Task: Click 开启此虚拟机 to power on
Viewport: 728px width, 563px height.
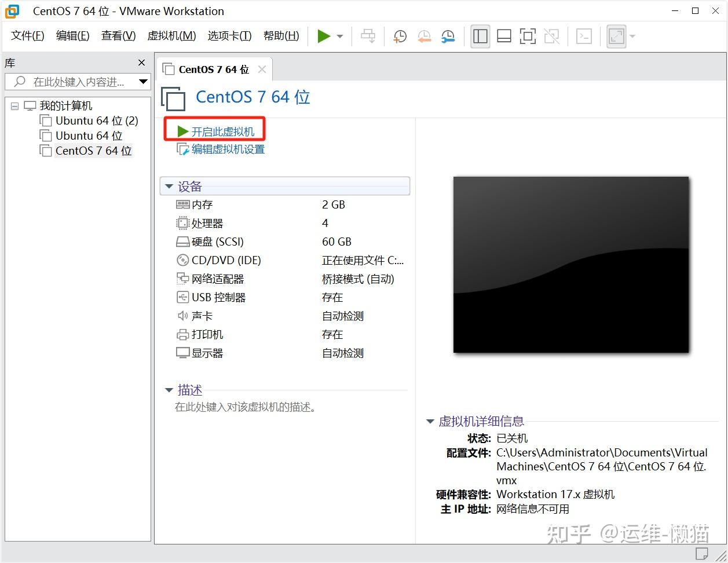Action: click(x=215, y=131)
